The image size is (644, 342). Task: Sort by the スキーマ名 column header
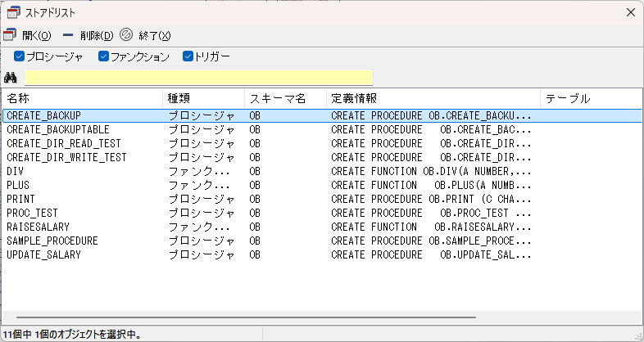click(285, 98)
